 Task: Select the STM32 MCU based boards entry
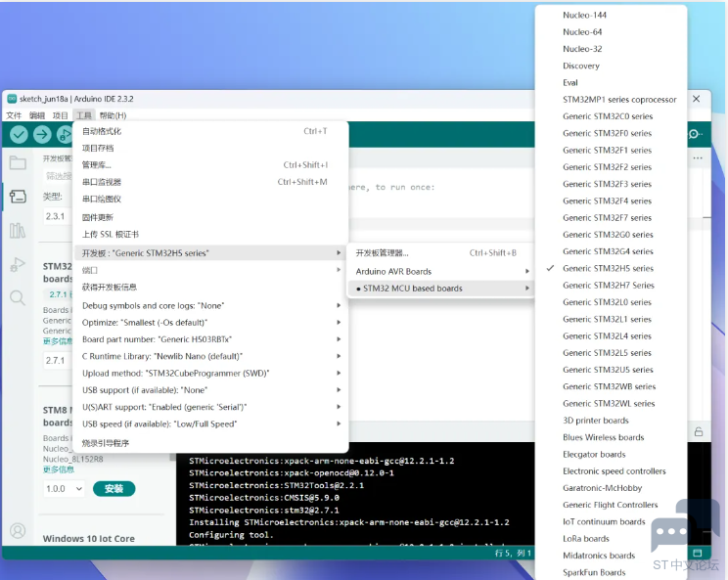coord(440,289)
